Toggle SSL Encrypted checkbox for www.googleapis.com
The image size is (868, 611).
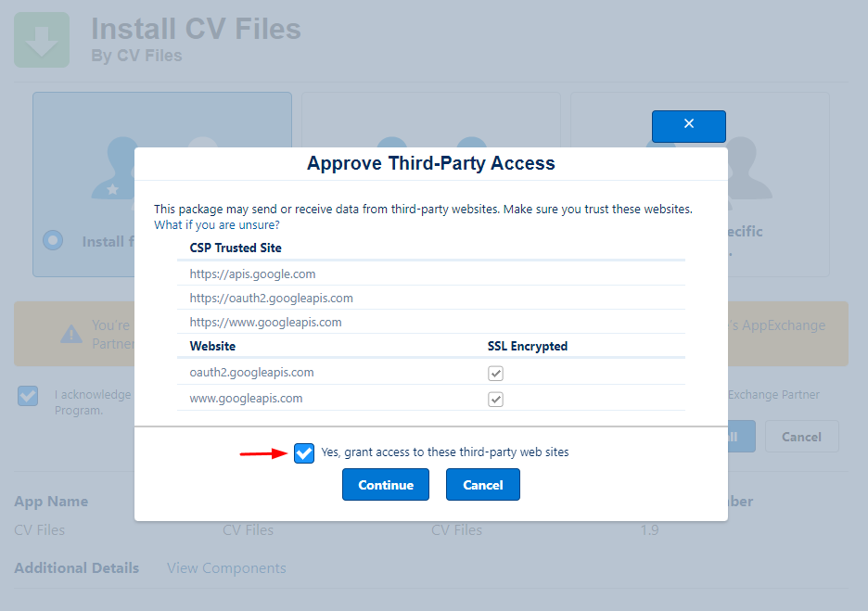pos(495,399)
